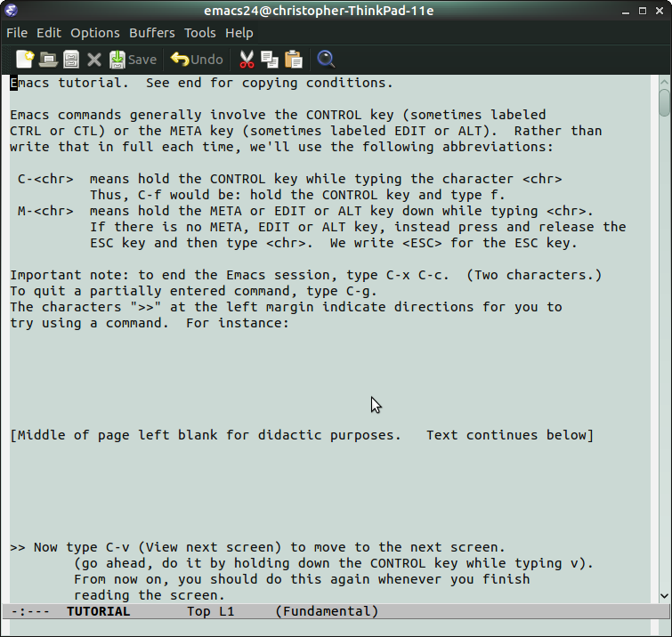
Task: Click the Emacs icon in the title bar
Action: (12, 11)
